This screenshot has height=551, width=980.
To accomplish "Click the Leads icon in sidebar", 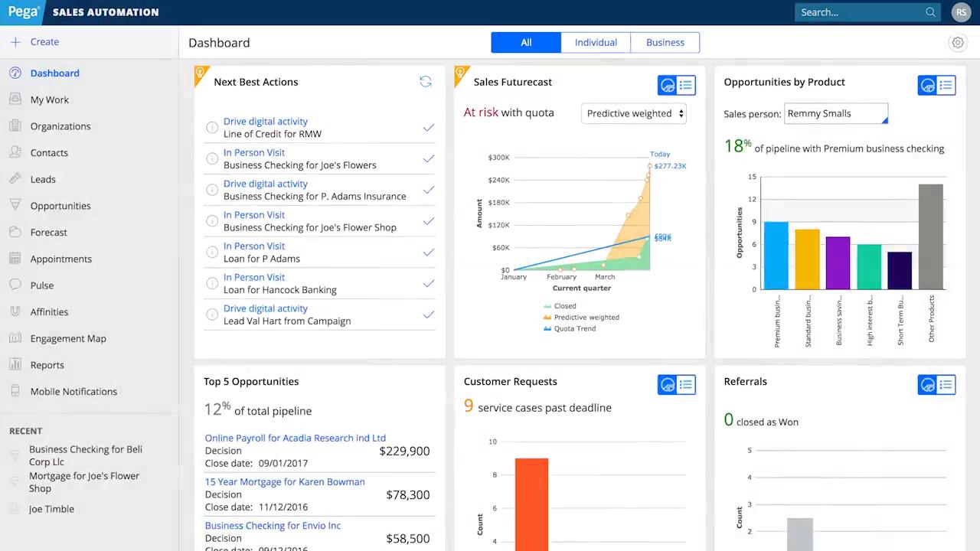I will pos(15,179).
